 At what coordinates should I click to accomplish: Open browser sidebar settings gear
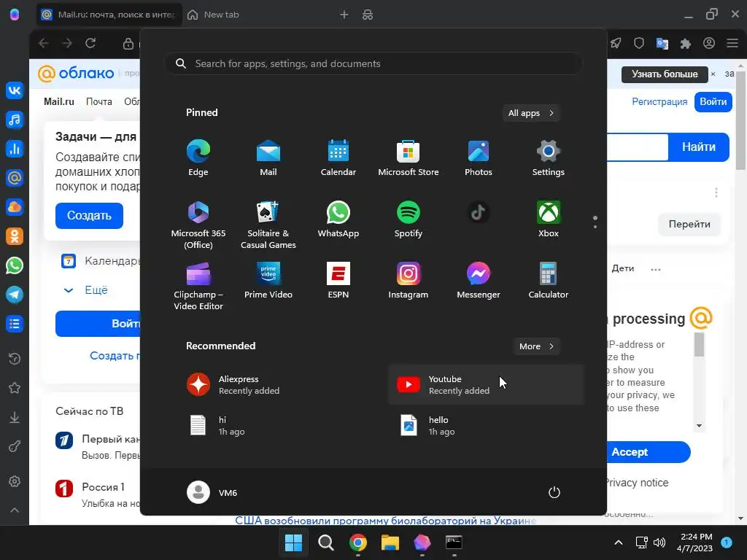(15, 481)
